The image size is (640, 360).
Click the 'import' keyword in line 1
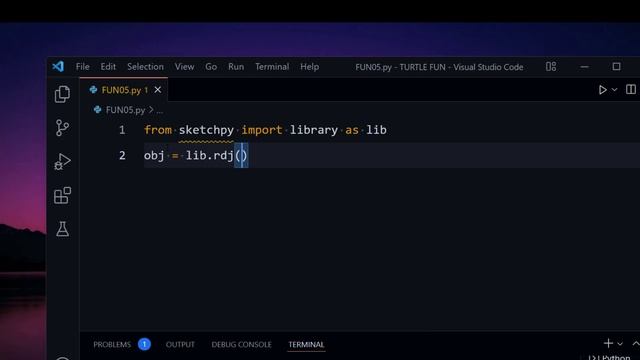262,130
